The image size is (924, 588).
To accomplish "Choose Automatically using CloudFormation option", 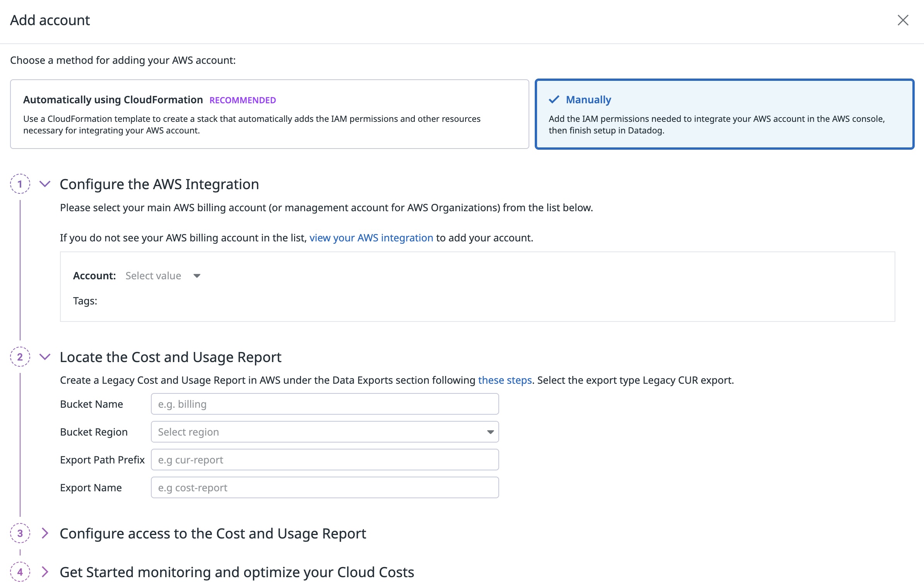I will coord(269,114).
